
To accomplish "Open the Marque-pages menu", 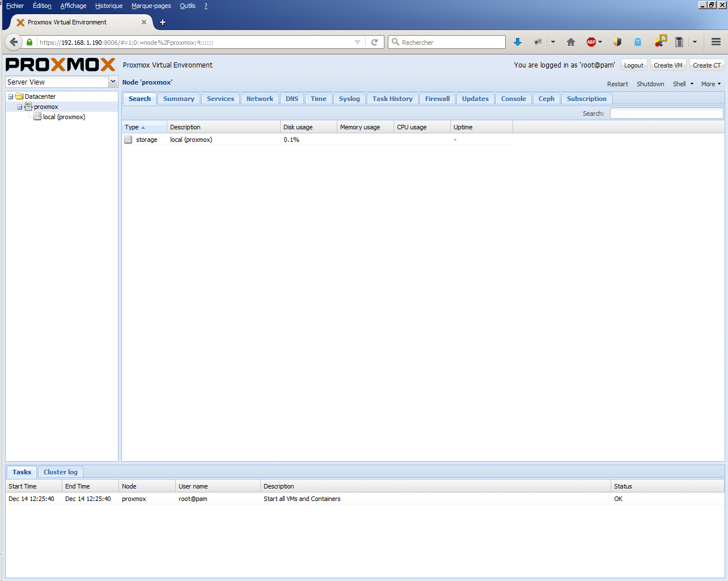I will 151,6.
